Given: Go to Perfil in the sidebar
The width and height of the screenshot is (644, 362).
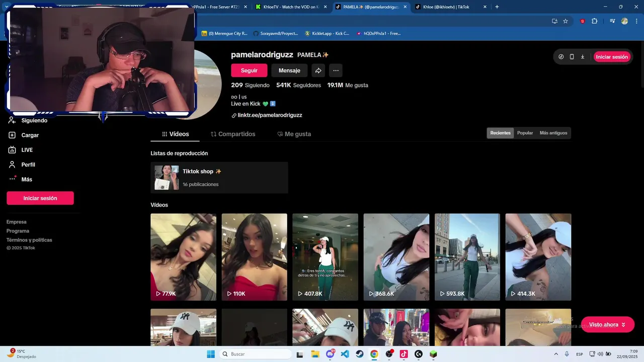Looking at the screenshot, I should click(22, 164).
